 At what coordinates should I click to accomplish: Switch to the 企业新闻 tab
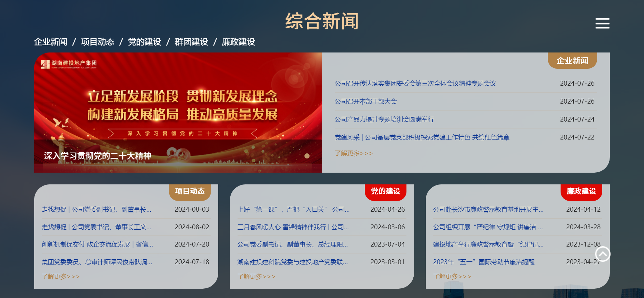pos(51,42)
